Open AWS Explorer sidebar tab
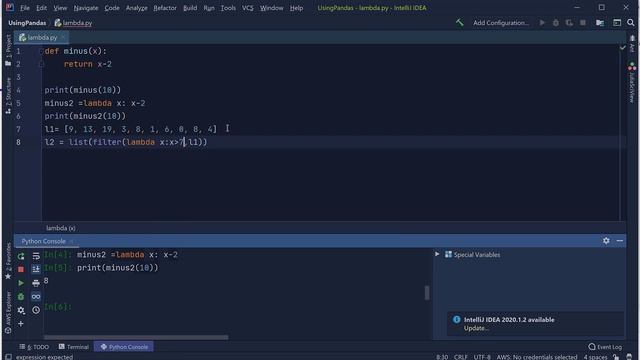The height and width of the screenshot is (360, 640). pos(8,313)
